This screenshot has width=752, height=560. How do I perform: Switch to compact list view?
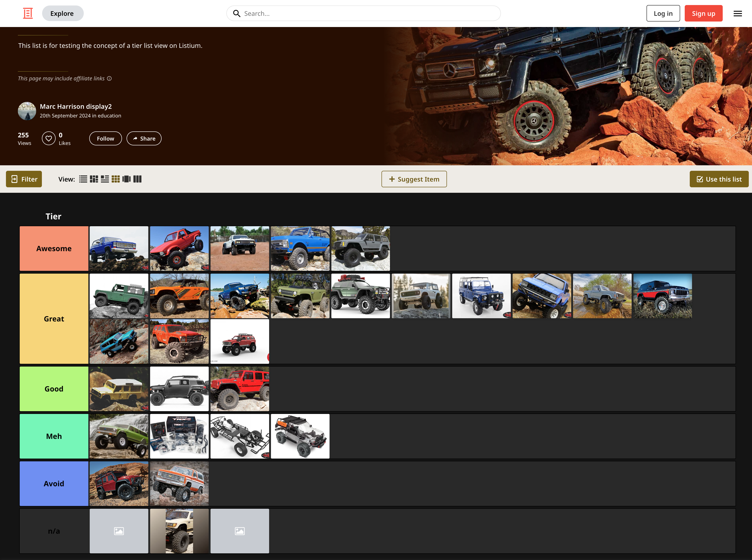pos(105,179)
